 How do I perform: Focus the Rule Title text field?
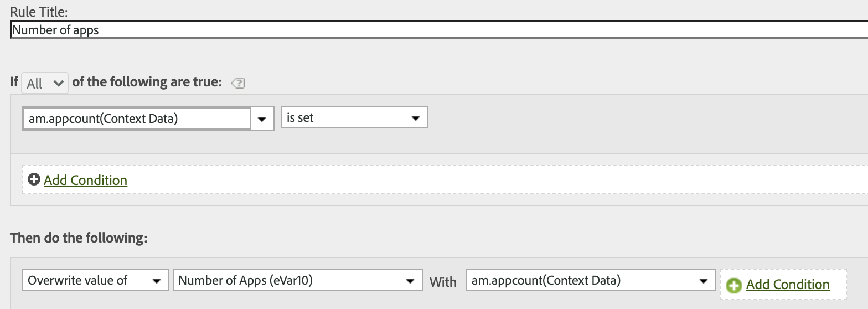pos(437,30)
